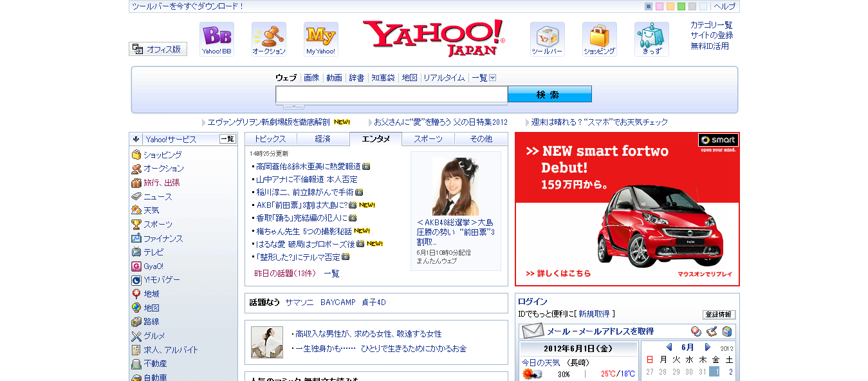Select リアルタイム search category
The width and height of the screenshot is (868, 381).
tap(444, 78)
